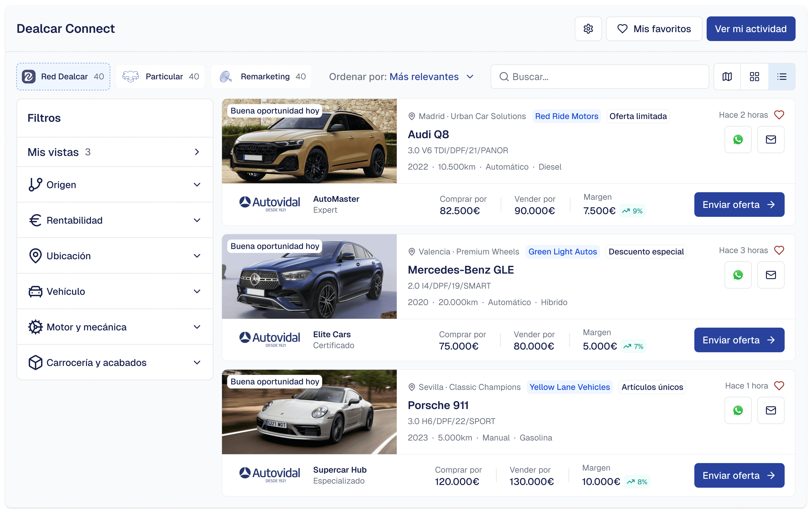Open WhatsApp contact for the Audi Q8
Image resolution: width=812 pixels, height=513 pixels.
[x=738, y=139]
